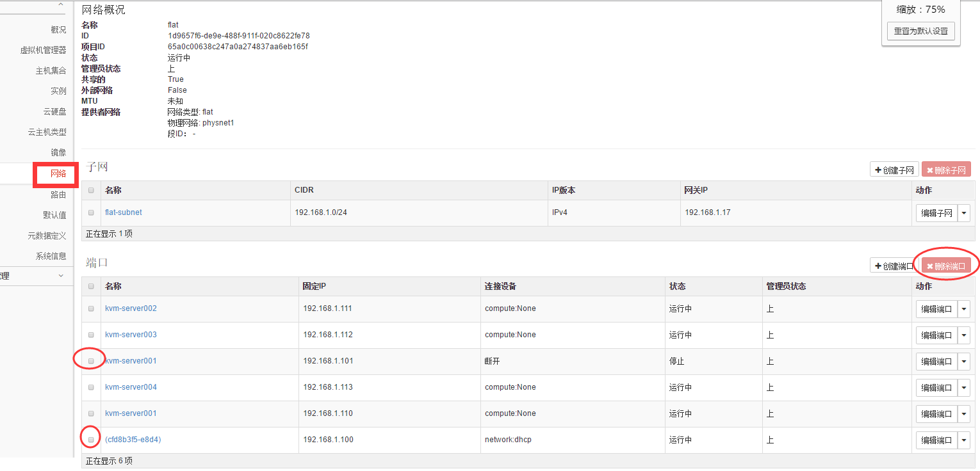
Task: Click 编辑端口 for port 192.168.1.101
Action: pyautogui.click(x=936, y=362)
